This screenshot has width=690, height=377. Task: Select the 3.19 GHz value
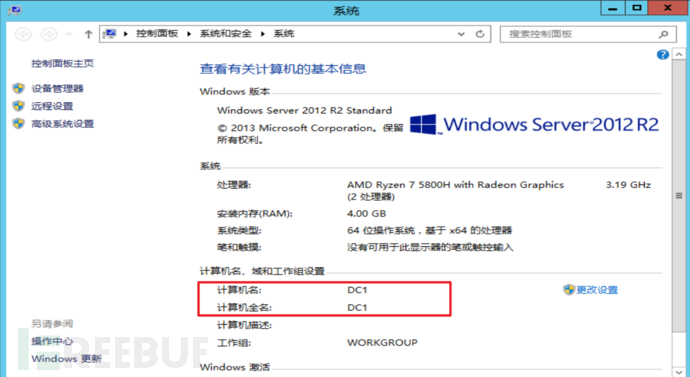(x=628, y=185)
